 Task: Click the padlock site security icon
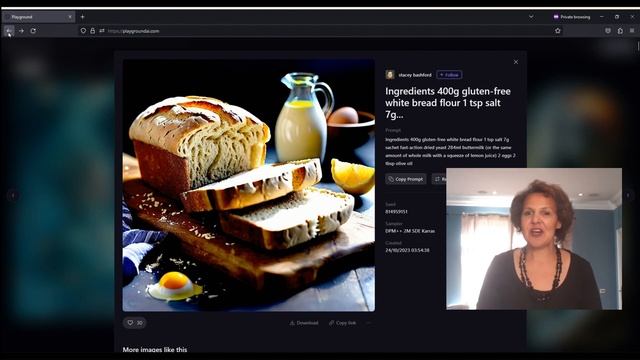[x=93, y=31]
